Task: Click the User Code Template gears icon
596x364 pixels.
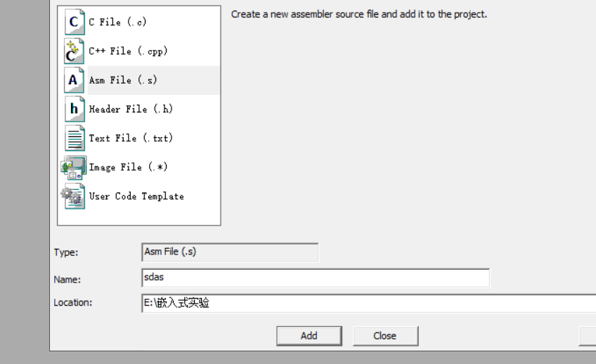Action: 73,196
